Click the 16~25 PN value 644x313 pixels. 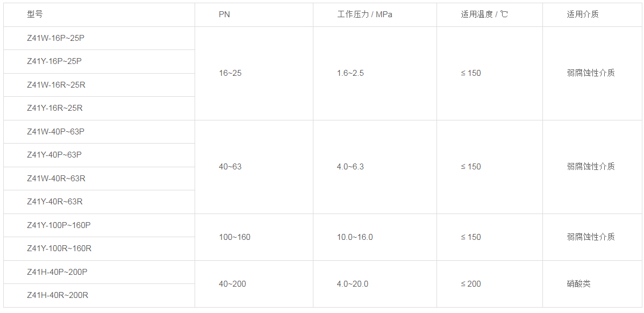(230, 73)
